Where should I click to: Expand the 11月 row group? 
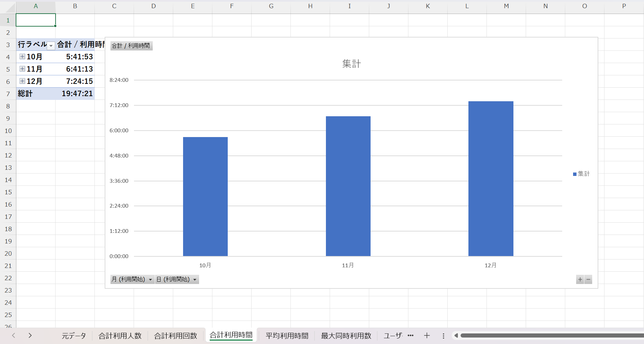tap(22, 69)
